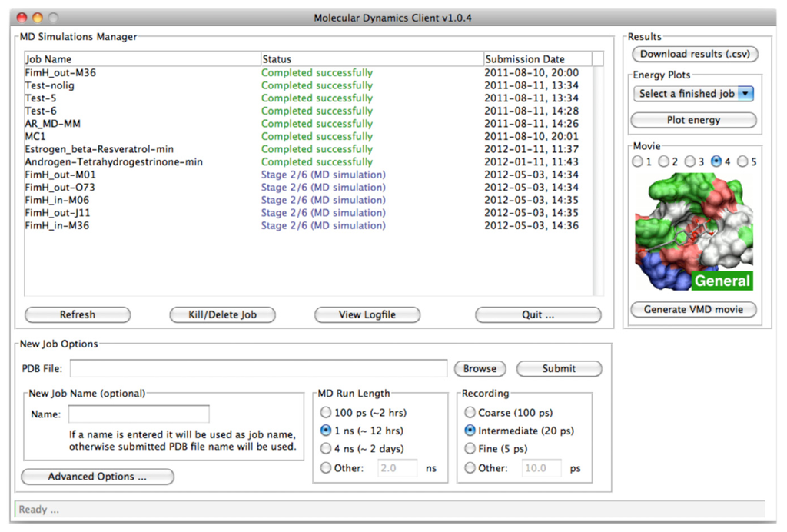Open the View Logfile button
Image resolution: width=787 pixels, height=532 pixels.
(x=367, y=314)
